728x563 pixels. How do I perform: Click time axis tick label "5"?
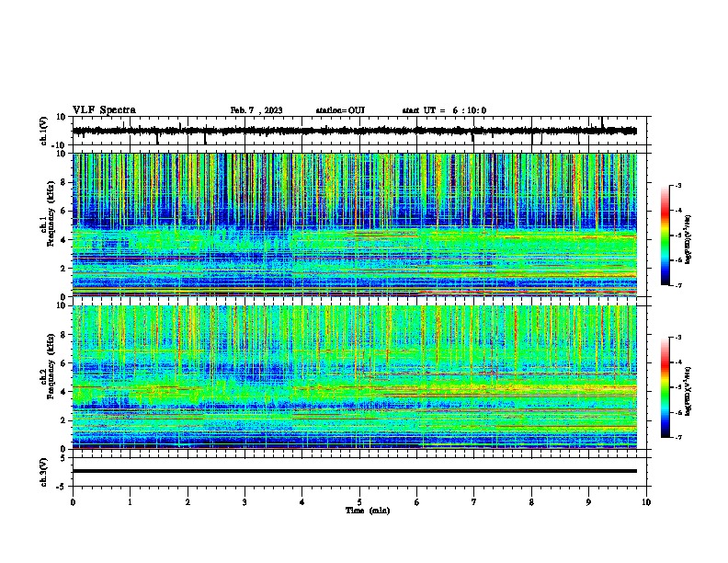[x=359, y=502]
